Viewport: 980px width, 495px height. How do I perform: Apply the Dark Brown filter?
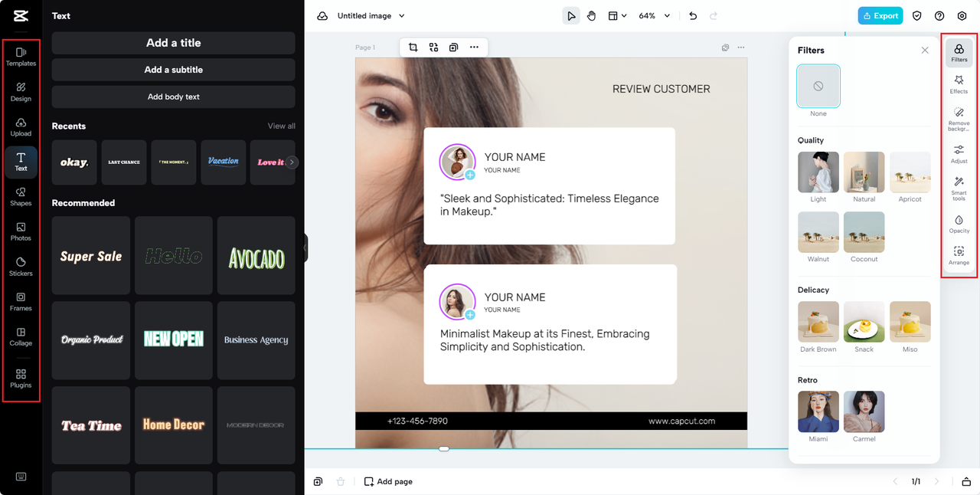coord(818,322)
